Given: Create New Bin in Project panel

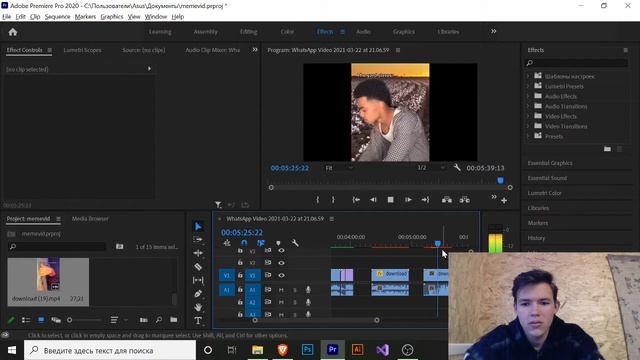Looking at the screenshot, I should pos(173,320).
